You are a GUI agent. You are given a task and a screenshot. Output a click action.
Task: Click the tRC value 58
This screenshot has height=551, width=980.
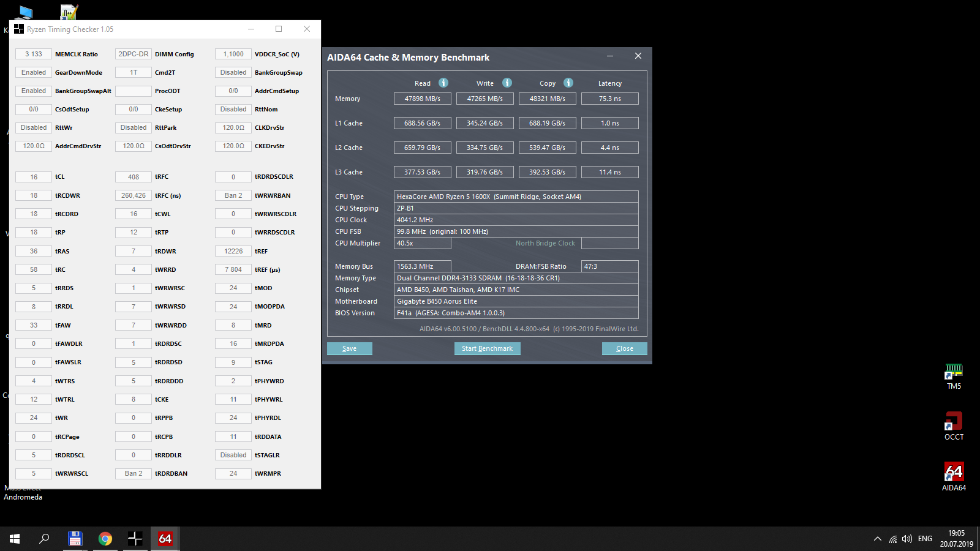(x=34, y=269)
